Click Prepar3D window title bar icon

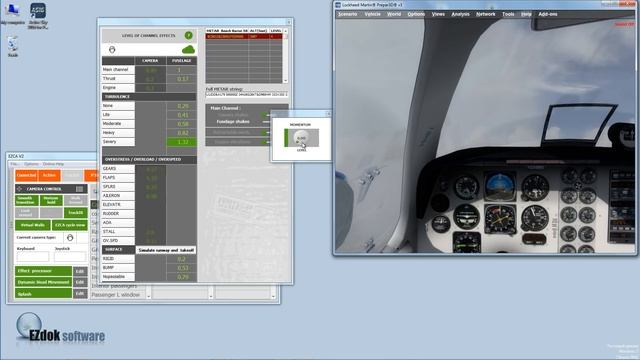click(338, 5)
